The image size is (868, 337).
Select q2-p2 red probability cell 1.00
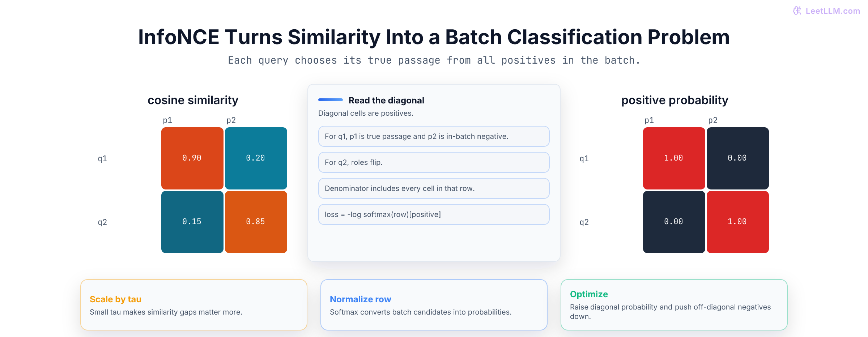pos(738,222)
